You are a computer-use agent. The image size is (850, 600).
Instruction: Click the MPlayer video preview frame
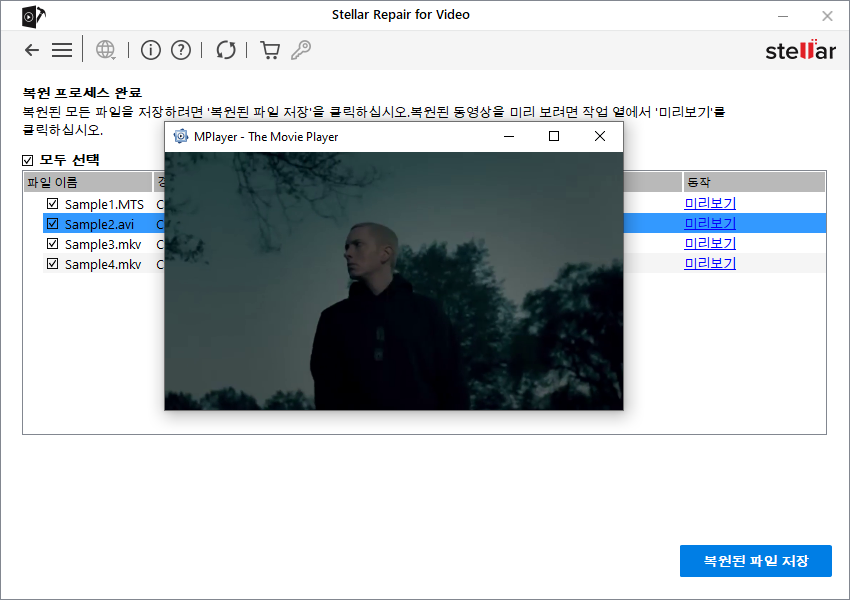[x=394, y=281]
